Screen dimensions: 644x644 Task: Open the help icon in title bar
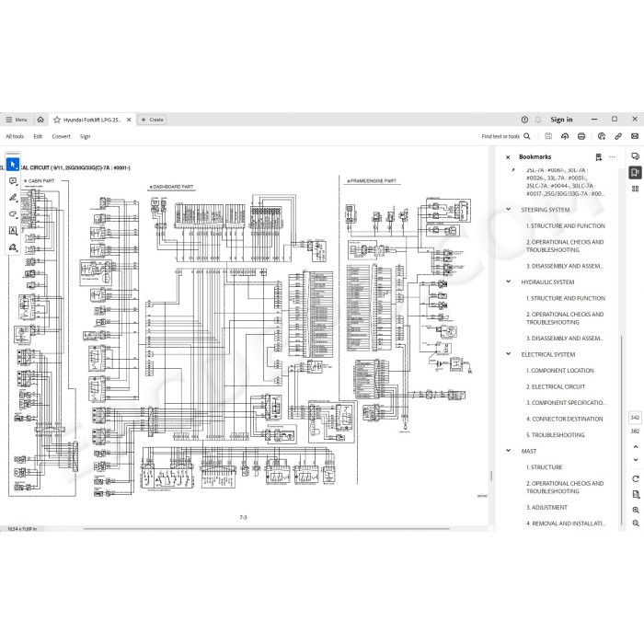[x=524, y=120]
